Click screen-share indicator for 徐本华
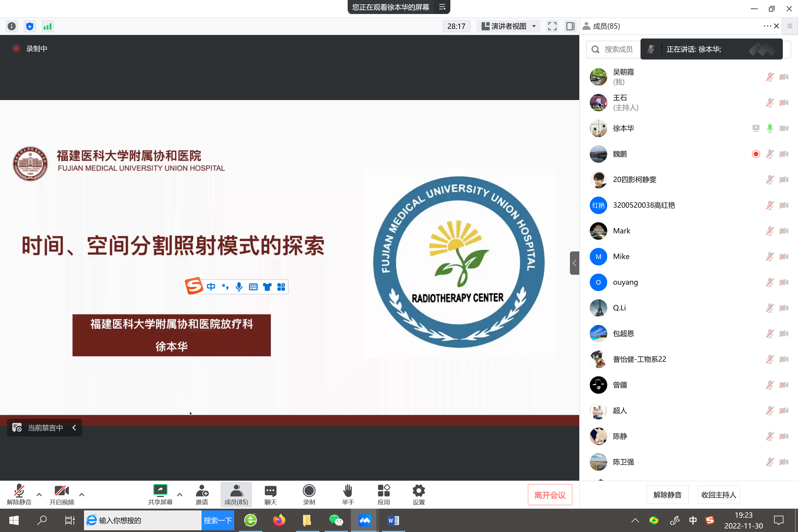Screen dimensions: 798x532 tap(756, 128)
